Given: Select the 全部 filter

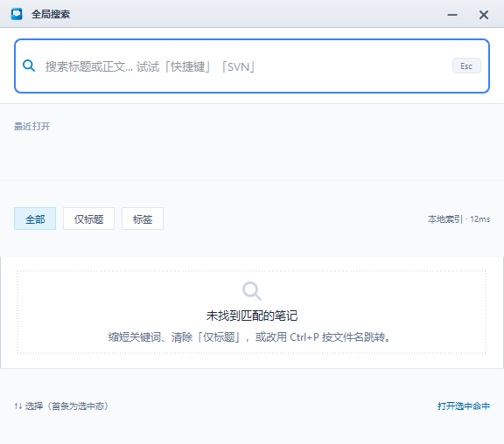Looking at the screenshot, I should [x=35, y=219].
